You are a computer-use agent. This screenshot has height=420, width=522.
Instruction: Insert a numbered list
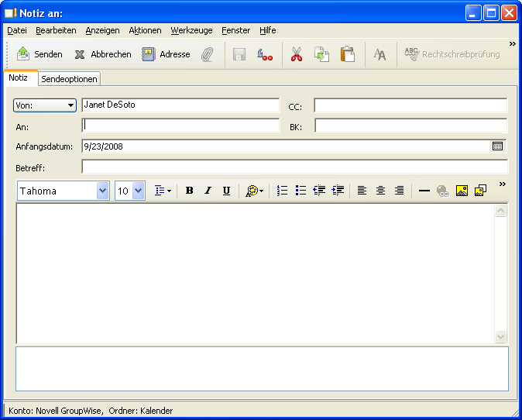click(x=282, y=191)
